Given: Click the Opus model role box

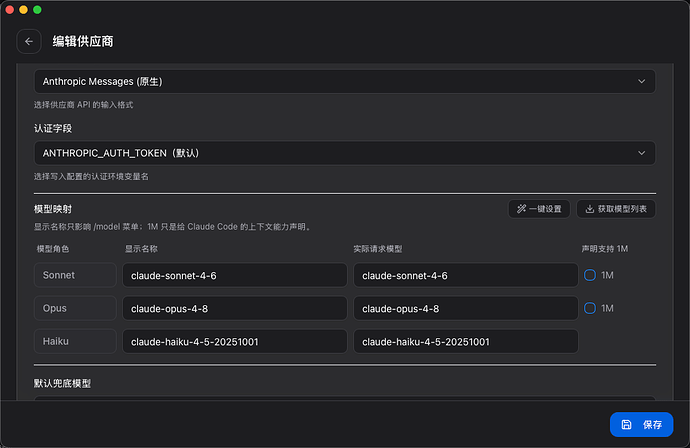Looking at the screenshot, I should [x=75, y=308].
